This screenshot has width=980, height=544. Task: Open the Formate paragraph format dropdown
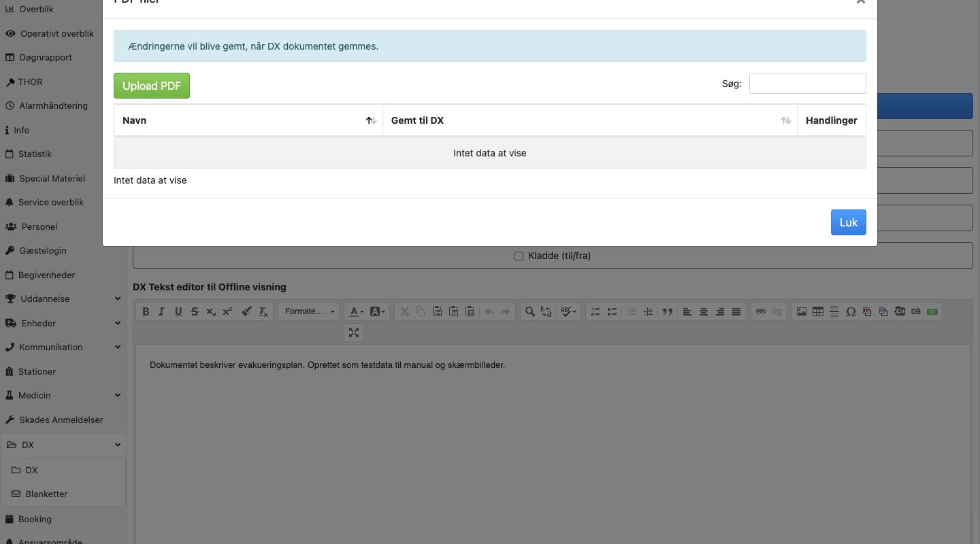click(x=310, y=311)
